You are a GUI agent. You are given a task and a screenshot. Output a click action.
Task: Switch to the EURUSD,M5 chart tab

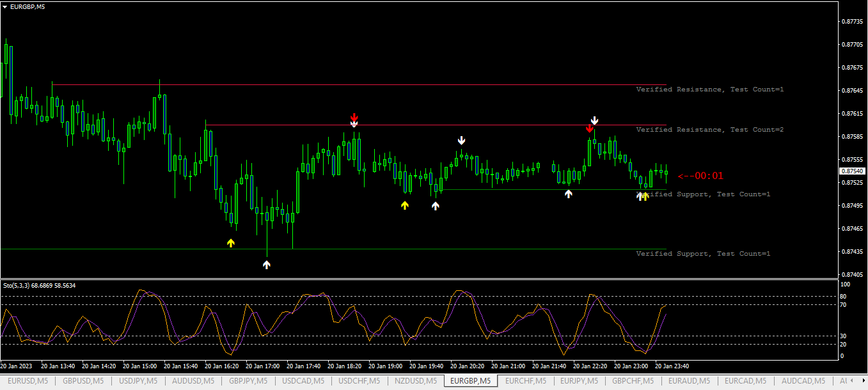tap(28, 381)
